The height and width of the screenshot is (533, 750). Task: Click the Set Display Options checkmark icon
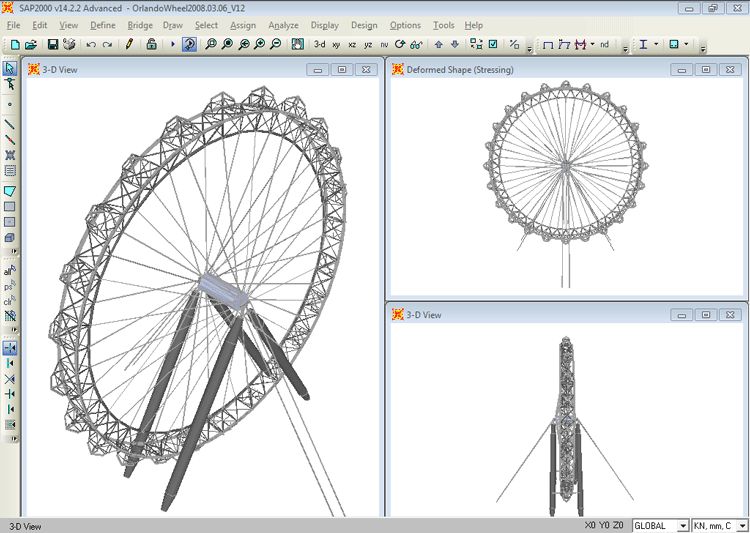click(493, 45)
